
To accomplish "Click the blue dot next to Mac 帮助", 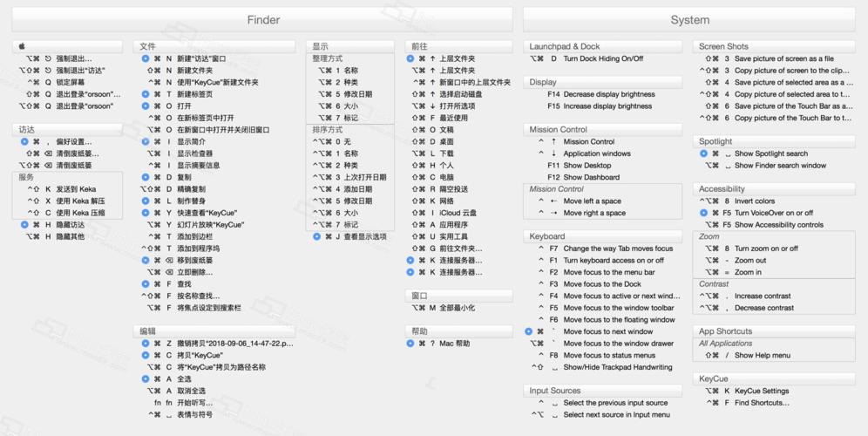I will click(x=410, y=344).
